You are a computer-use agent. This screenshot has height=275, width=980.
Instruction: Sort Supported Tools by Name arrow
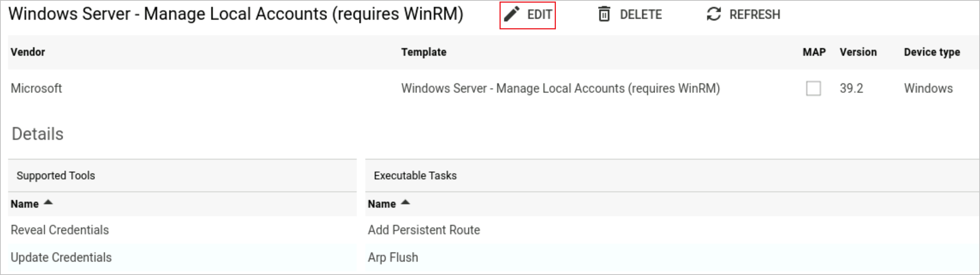[48, 203]
